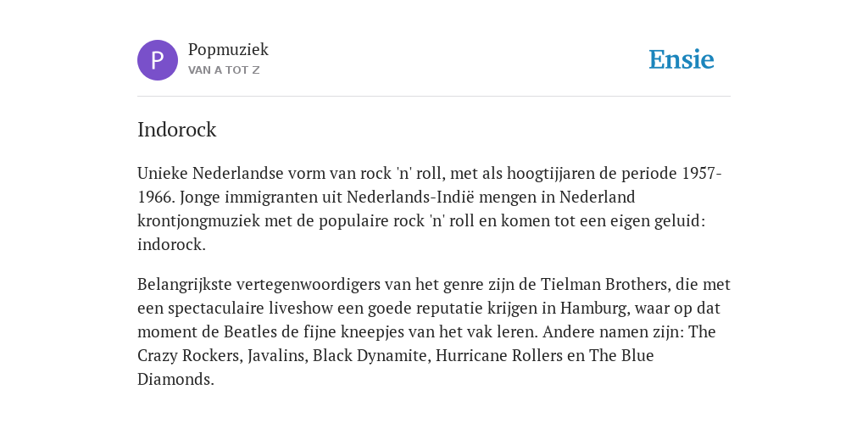Click the word Hamburg in the second paragraph
The width and height of the screenshot is (868, 434).
pyautogui.click(x=594, y=308)
